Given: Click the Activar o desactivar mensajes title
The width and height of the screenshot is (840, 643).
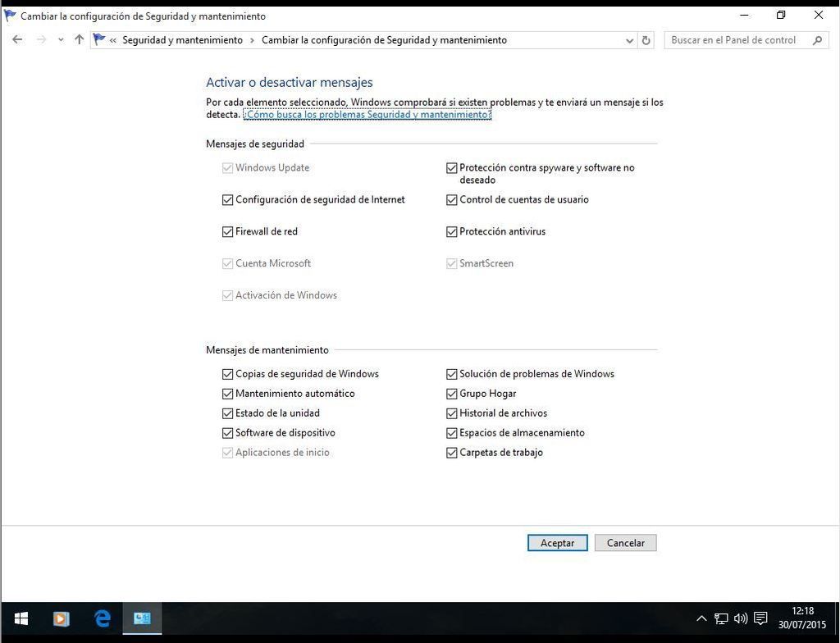Looking at the screenshot, I should click(x=290, y=83).
